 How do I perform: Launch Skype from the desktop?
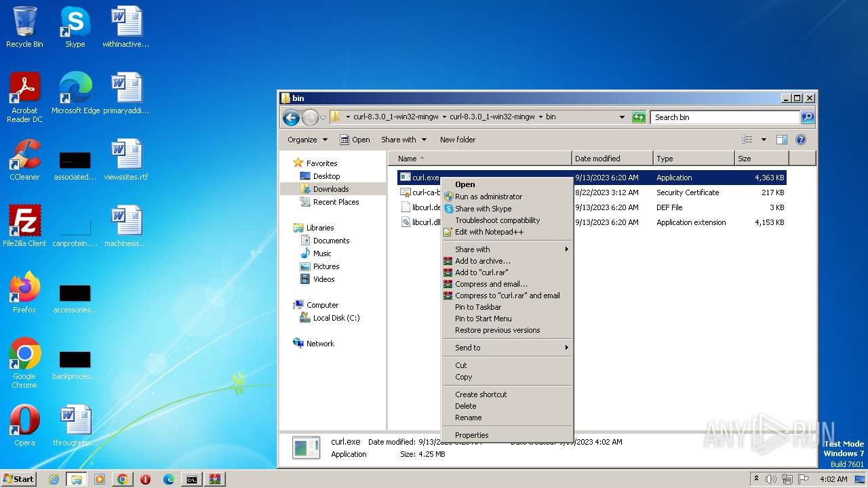[75, 27]
